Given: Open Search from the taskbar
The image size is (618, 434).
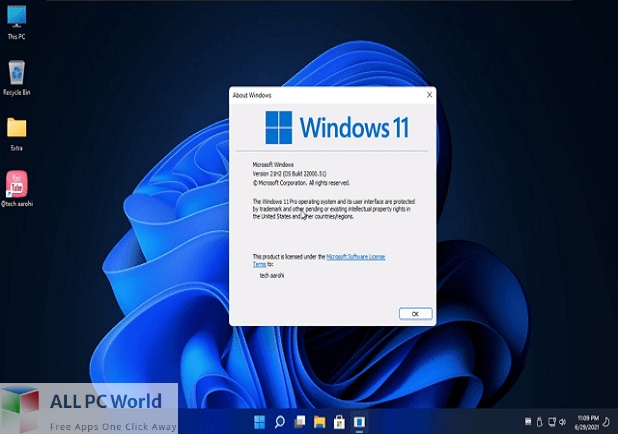Looking at the screenshot, I should pyautogui.click(x=280, y=422).
